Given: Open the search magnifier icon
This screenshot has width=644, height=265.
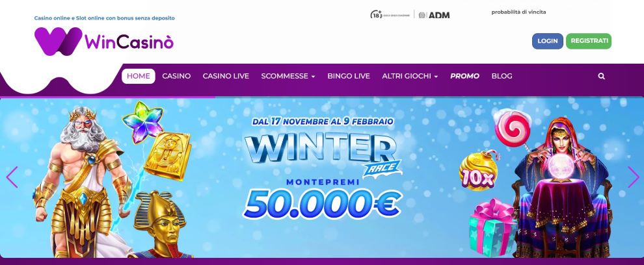Looking at the screenshot, I should tap(601, 76).
